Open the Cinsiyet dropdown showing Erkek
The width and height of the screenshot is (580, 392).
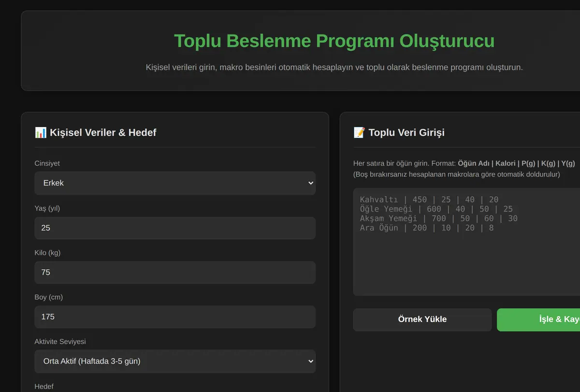pos(175,183)
